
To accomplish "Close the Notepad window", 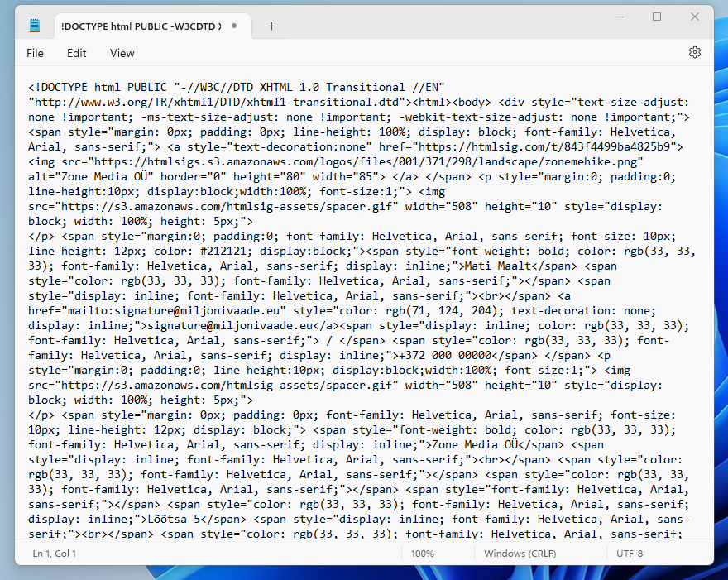I will tap(694, 17).
